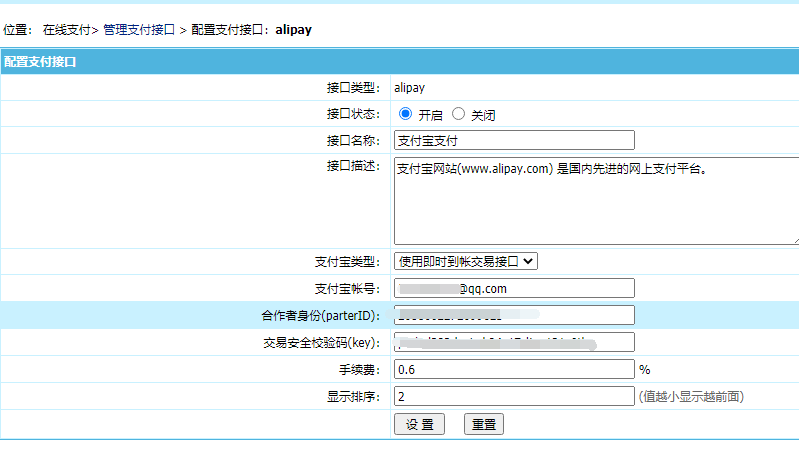This screenshot has height=471, width=799.
Task: Click the 支付宝类型 row label
Action: tap(348, 262)
